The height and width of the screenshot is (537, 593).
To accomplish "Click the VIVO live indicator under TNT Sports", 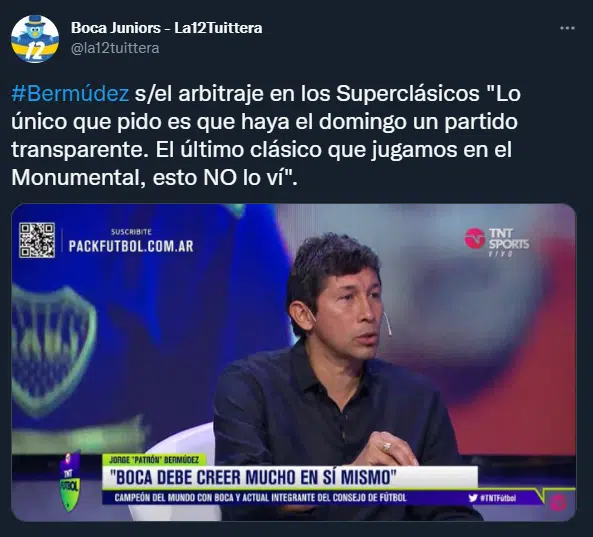I will 500,254.
